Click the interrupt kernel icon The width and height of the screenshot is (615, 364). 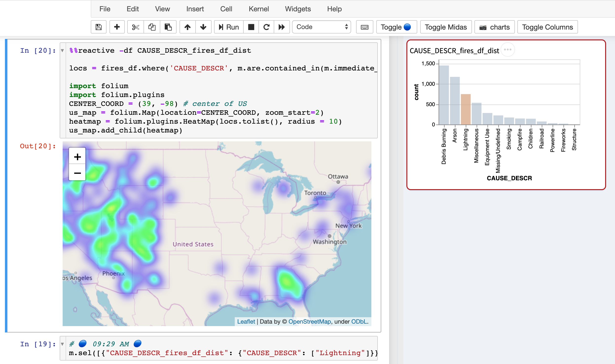coord(252,27)
